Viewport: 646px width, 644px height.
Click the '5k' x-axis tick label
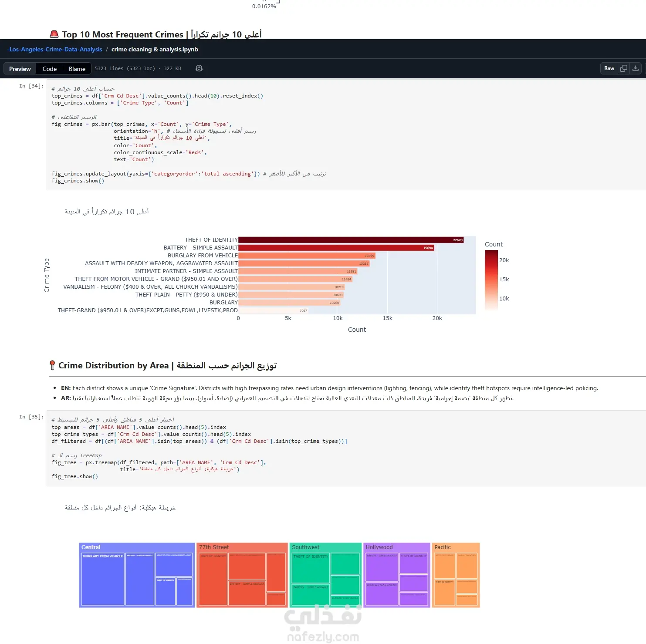click(x=288, y=318)
